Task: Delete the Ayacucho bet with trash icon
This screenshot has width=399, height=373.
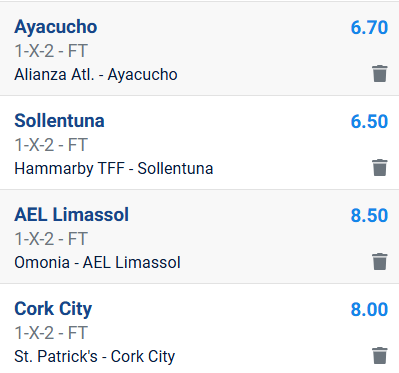Action: tap(380, 74)
